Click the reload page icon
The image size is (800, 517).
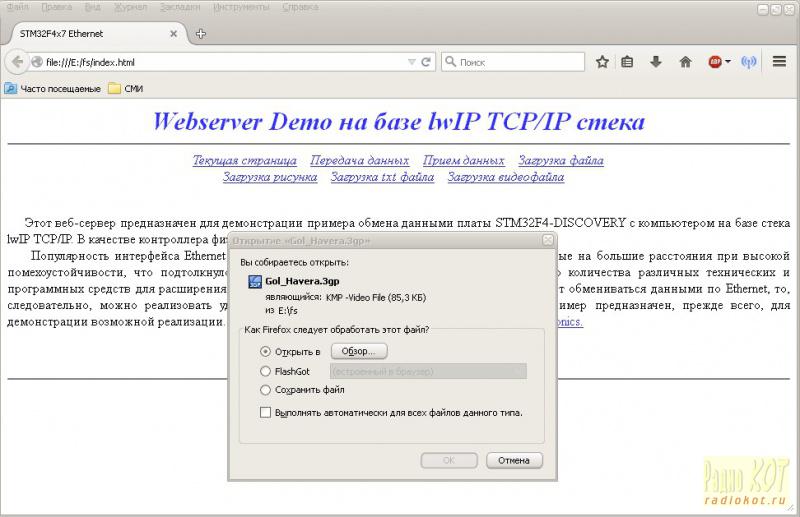(x=427, y=62)
